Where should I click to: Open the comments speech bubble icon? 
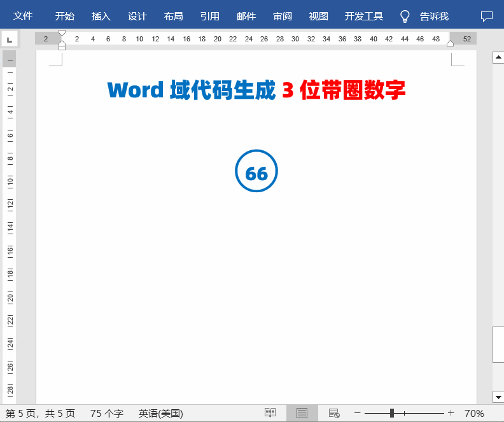[487, 16]
